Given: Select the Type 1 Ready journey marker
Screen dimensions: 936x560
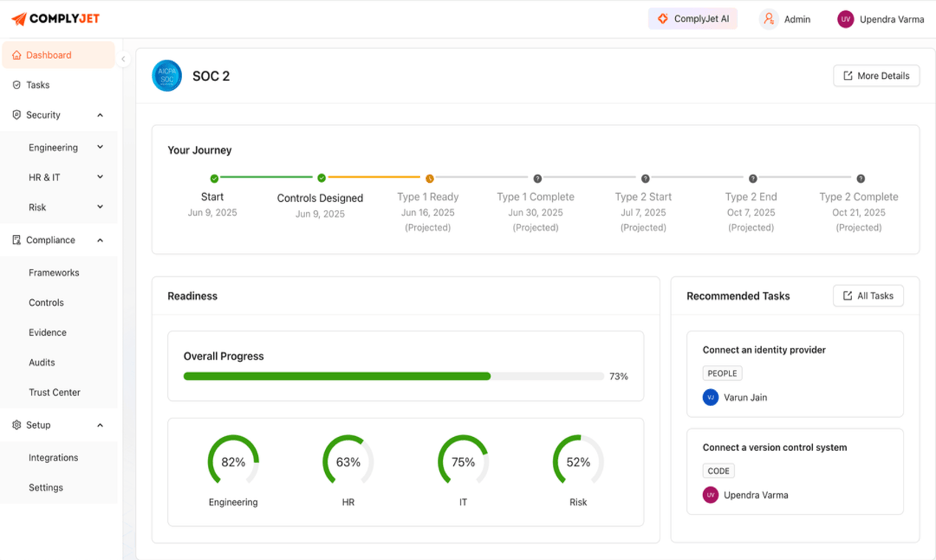Looking at the screenshot, I should click(x=429, y=178).
